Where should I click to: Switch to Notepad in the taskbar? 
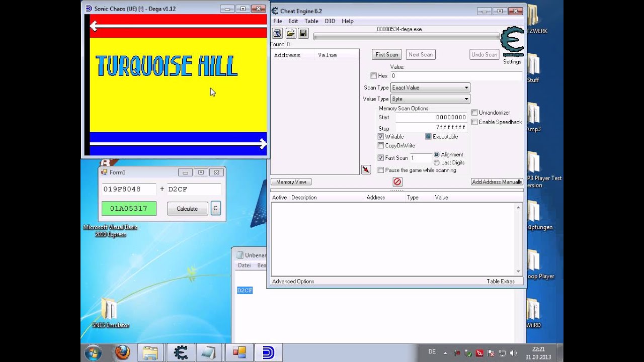coord(210,353)
